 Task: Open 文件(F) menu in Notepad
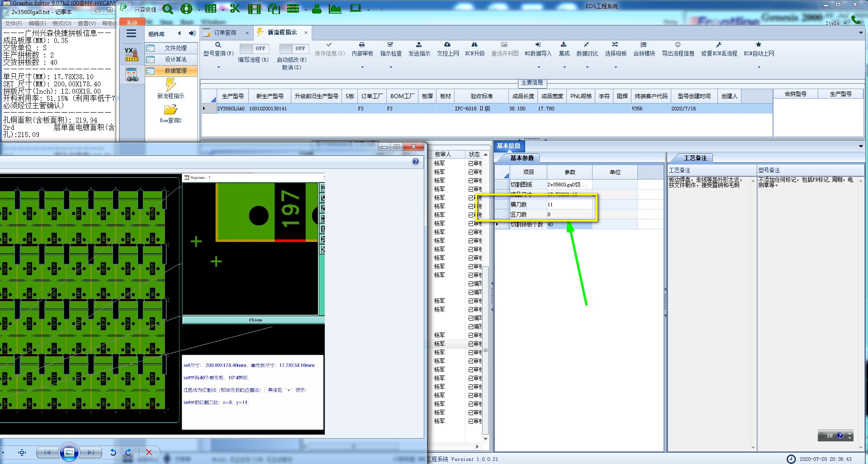tap(13, 24)
